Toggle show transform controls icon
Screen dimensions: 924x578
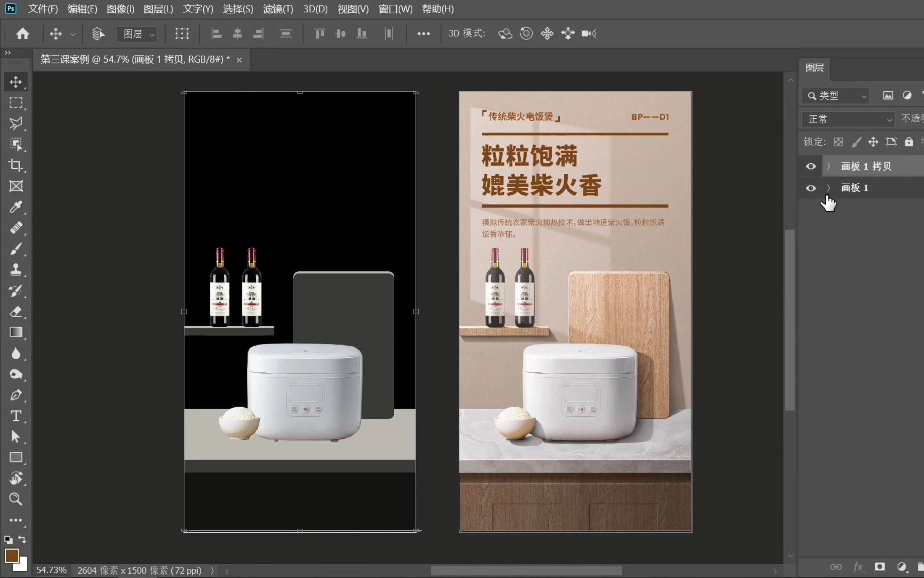(182, 33)
